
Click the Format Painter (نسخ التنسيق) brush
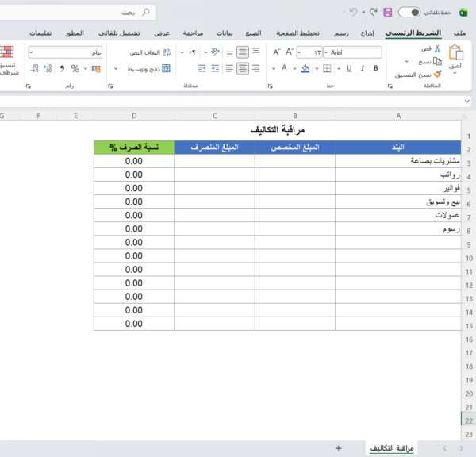437,74
